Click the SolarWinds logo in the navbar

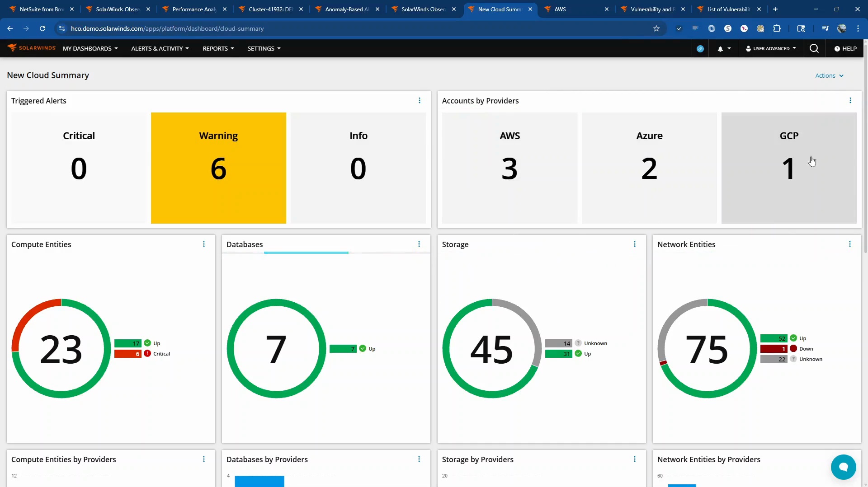click(x=32, y=48)
